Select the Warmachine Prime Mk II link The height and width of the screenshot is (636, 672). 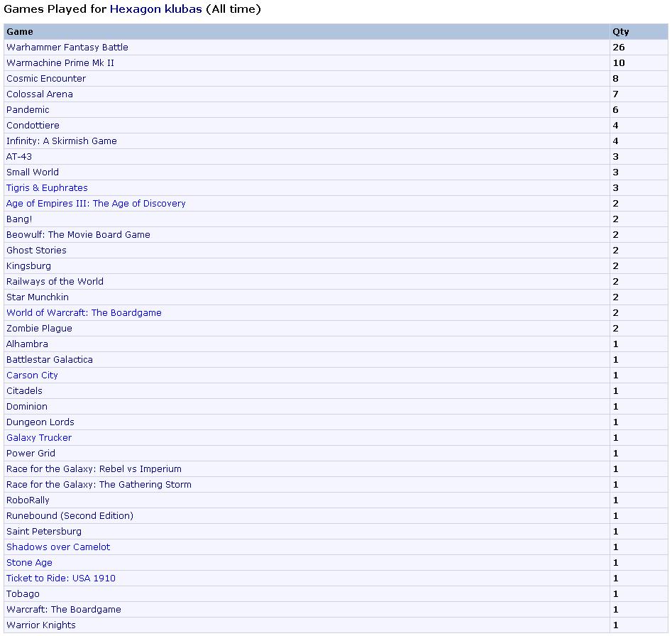coord(60,63)
